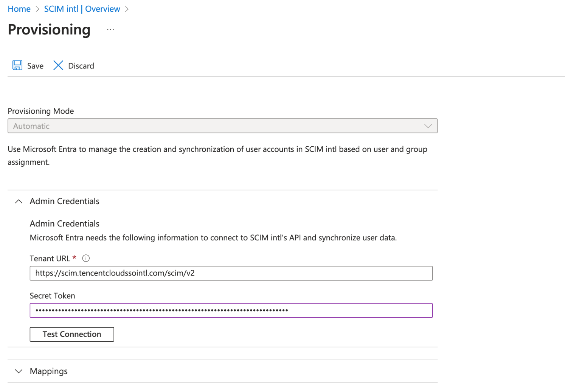Open SCIM intl | Overview breadcrumb
Screen dimensions: 565x392
click(82, 9)
